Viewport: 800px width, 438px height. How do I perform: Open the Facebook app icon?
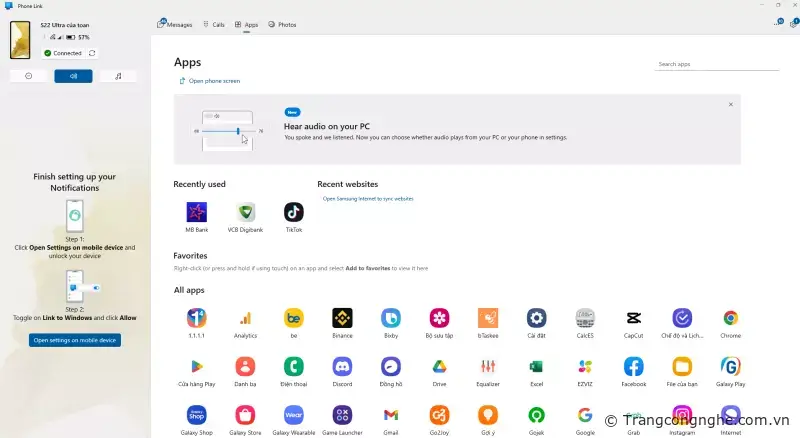click(633, 366)
